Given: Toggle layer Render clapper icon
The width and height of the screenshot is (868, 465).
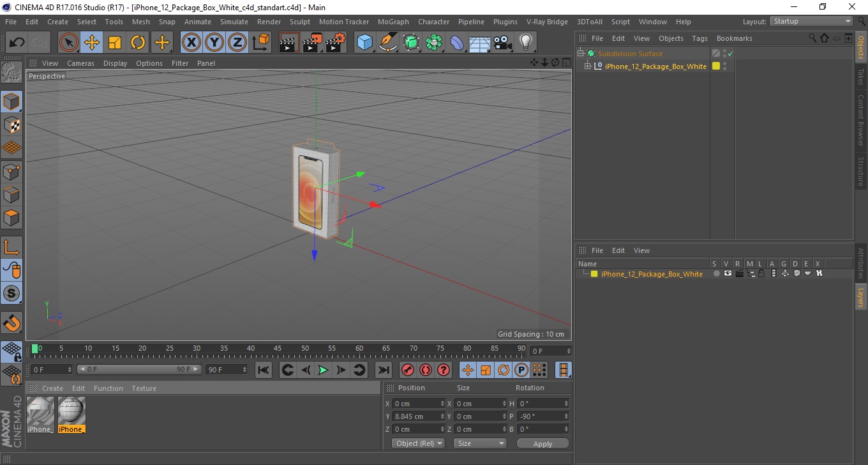Looking at the screenshot, I should pos(739,273).
